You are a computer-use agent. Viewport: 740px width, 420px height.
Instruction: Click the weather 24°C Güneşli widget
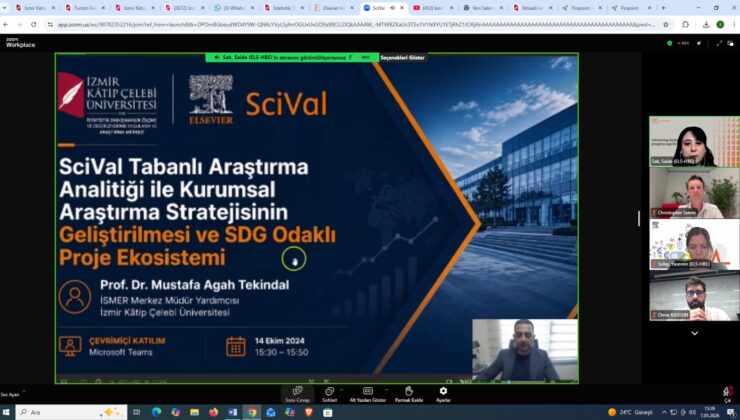pyautogui.click(x=631, y=412)
